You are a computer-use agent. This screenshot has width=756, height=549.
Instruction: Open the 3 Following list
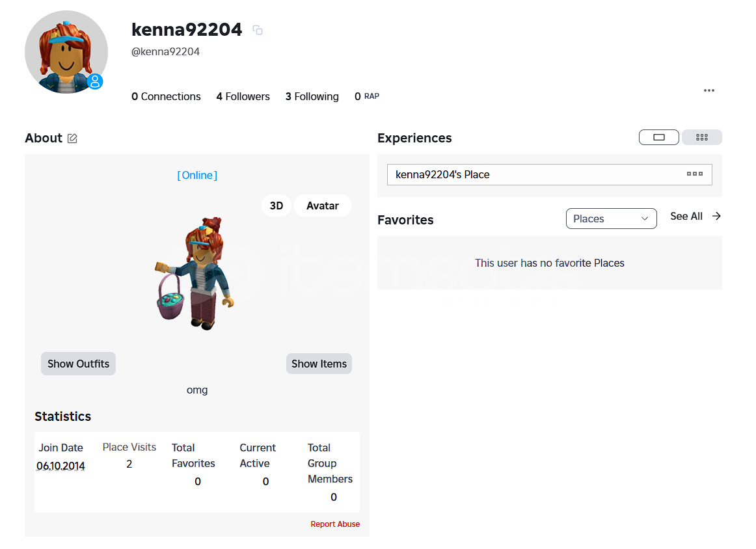click(x=312, y=96)
